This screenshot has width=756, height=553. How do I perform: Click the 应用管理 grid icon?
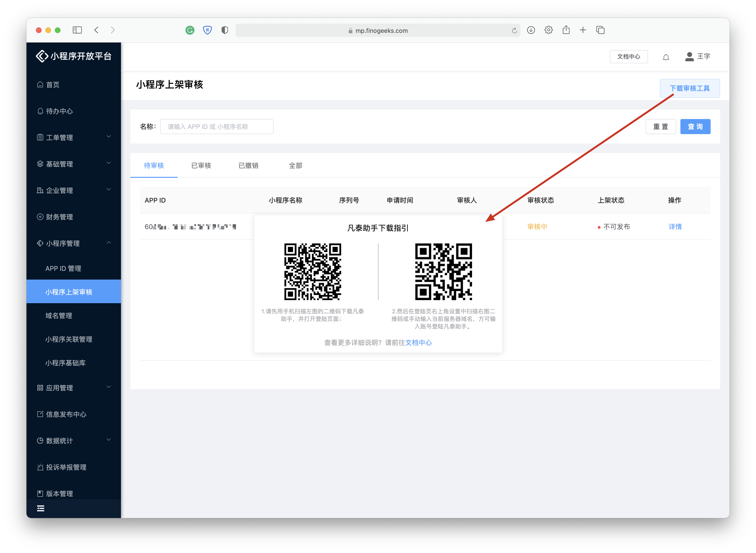40,388
